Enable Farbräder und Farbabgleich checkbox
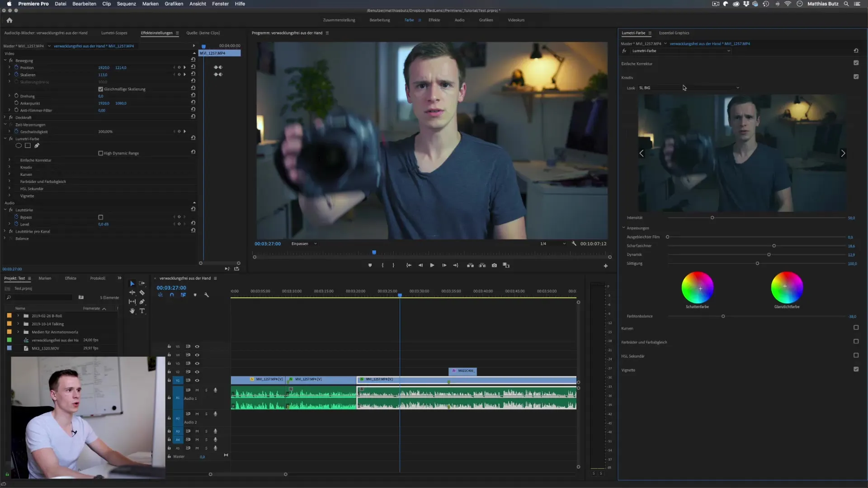Viewport: 868px width, 488px height. 856,342
